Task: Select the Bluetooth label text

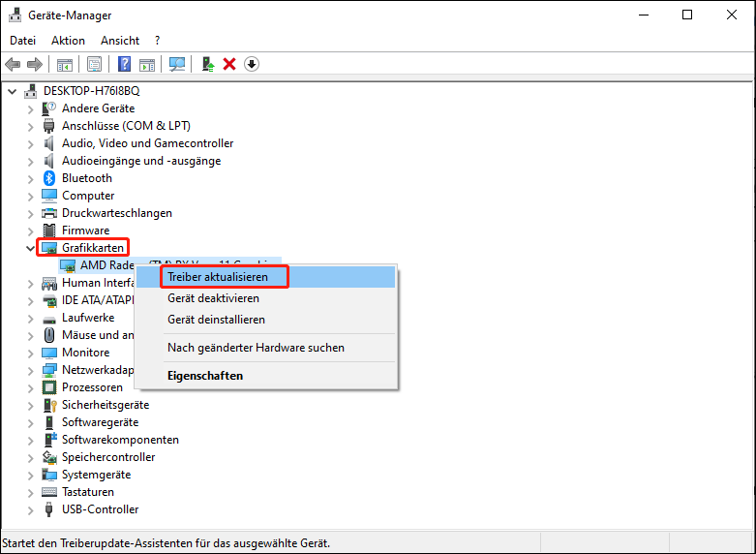Action: tap(87, 178)
